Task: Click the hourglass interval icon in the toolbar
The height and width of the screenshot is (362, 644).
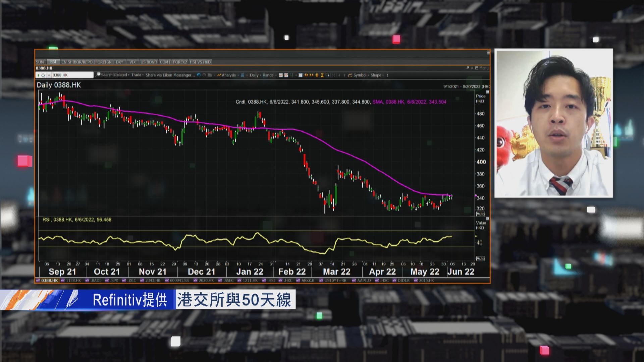Action: click(322, 75)
